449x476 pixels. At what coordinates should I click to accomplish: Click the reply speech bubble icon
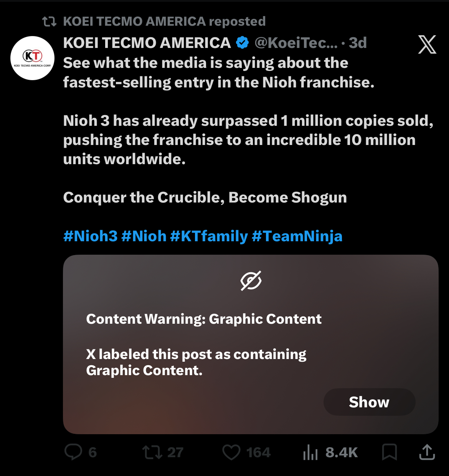[x=73, y=452]
